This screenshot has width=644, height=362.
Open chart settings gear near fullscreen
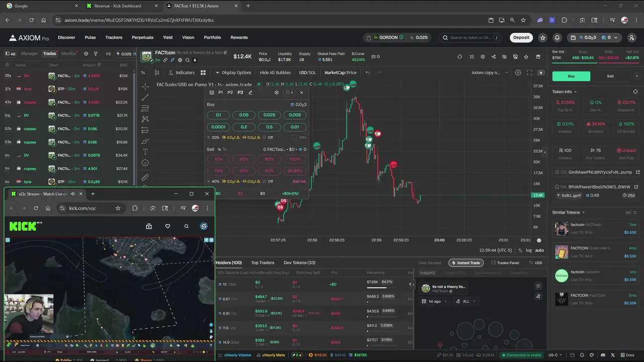(x=518, y=72)
